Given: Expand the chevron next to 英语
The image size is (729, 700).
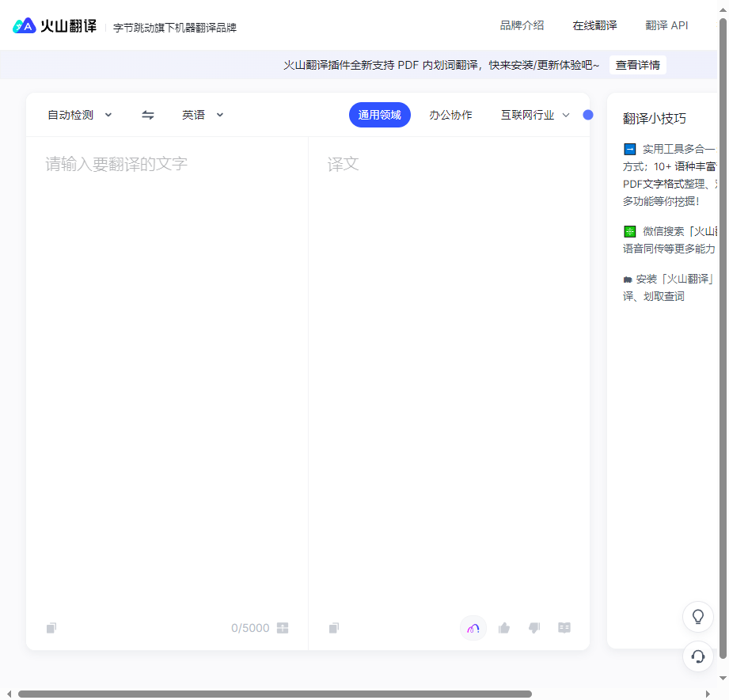Looking at the screenshot, I should click(x=220, y=115).
